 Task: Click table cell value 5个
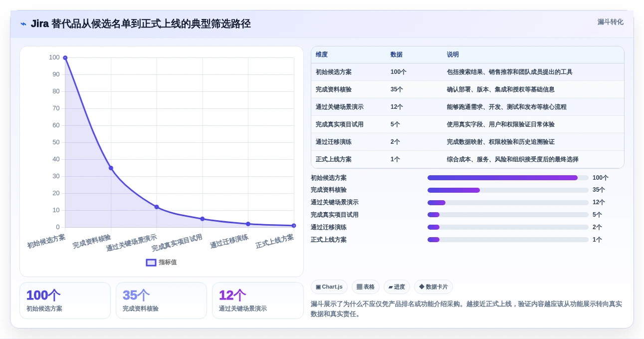pos(395,124)
